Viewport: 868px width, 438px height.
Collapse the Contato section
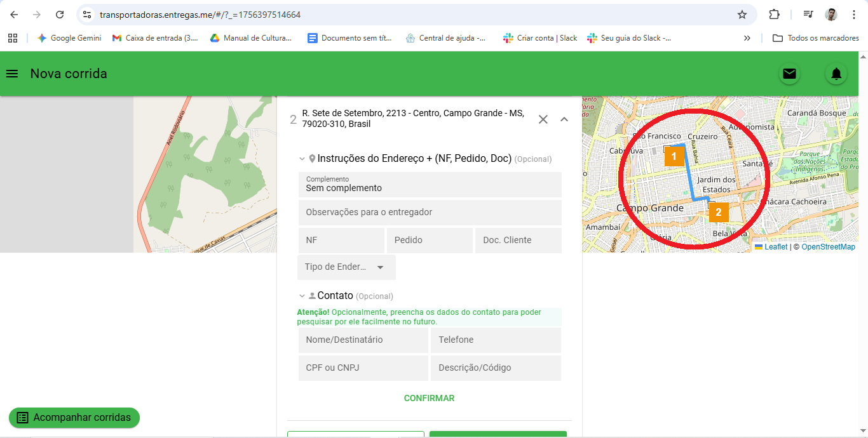pos(302,296)
